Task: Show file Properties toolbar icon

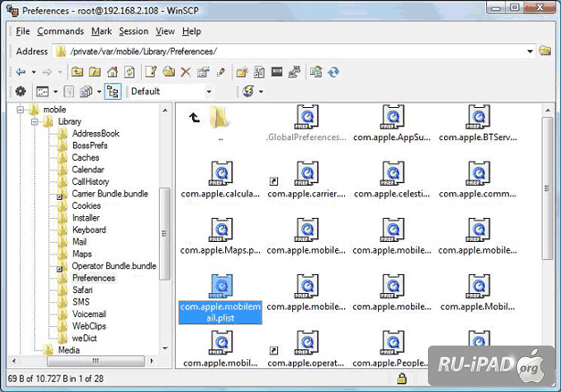Action: (x=203, y=72)
